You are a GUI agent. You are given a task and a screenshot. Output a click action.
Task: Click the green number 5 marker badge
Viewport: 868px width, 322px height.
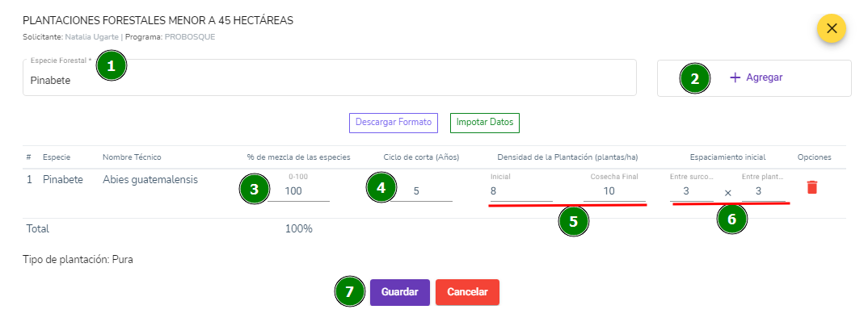coord(574,221)
